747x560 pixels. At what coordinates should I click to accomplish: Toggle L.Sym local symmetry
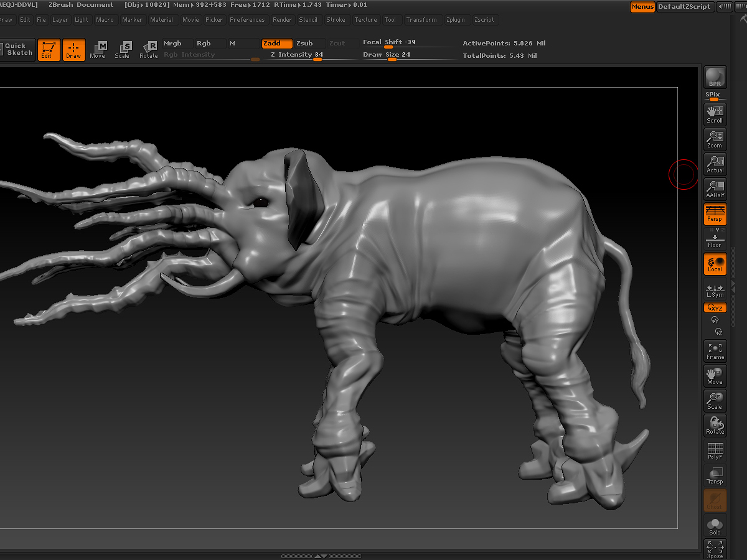click(x=715, y=291)
